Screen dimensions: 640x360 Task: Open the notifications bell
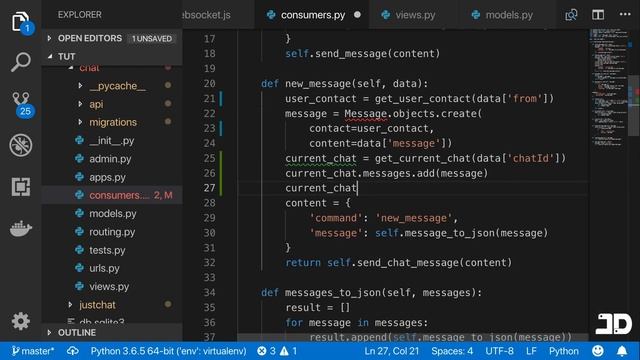click(x=622, y=351)
